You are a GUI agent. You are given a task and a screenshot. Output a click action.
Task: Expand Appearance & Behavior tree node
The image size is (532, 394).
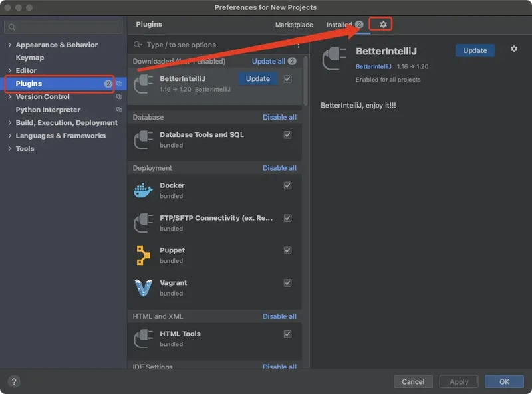pos(9,45)
